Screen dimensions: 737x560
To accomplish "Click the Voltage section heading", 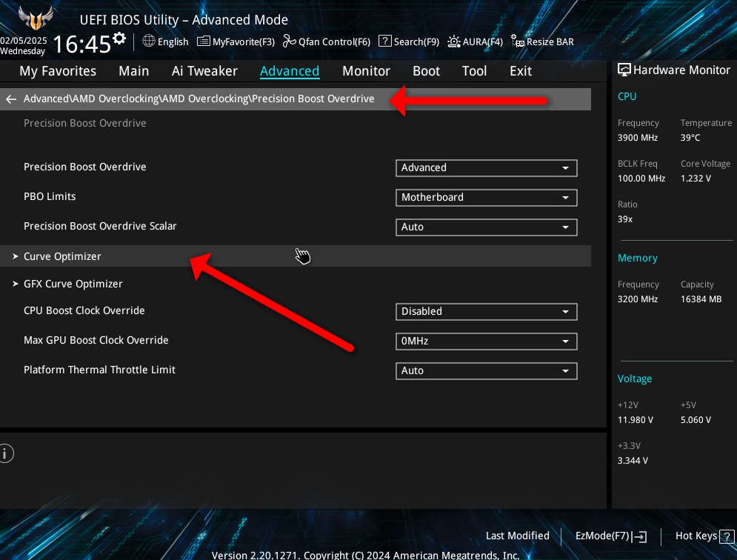I will click(x=635, y=379).
